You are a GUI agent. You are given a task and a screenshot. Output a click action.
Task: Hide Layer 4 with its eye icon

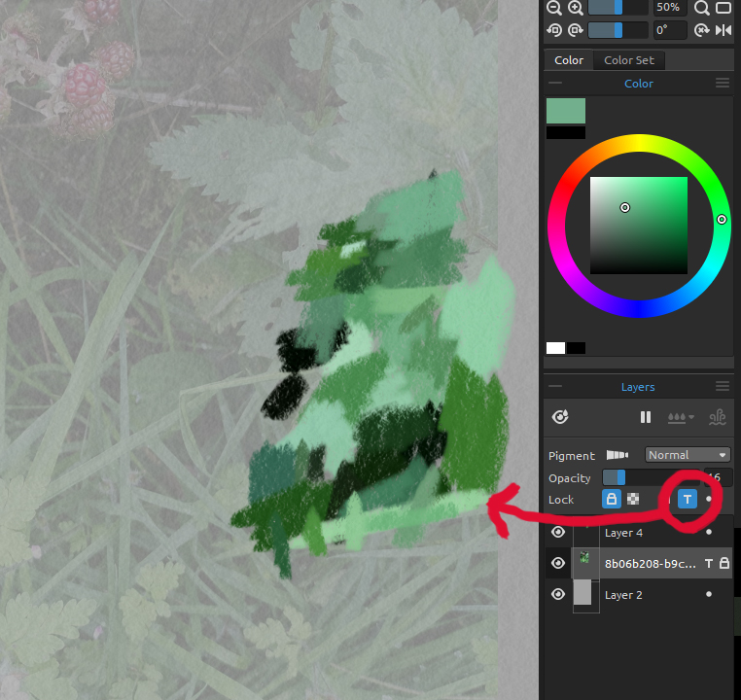(x=558, y=533)
